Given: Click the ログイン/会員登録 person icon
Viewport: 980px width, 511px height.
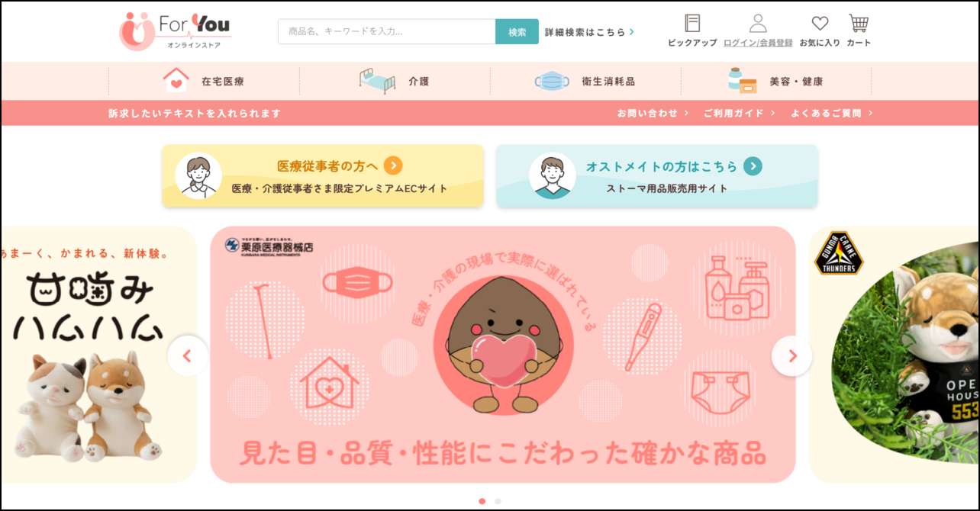Looking at the screenshot, I should [x=758, y=23].
